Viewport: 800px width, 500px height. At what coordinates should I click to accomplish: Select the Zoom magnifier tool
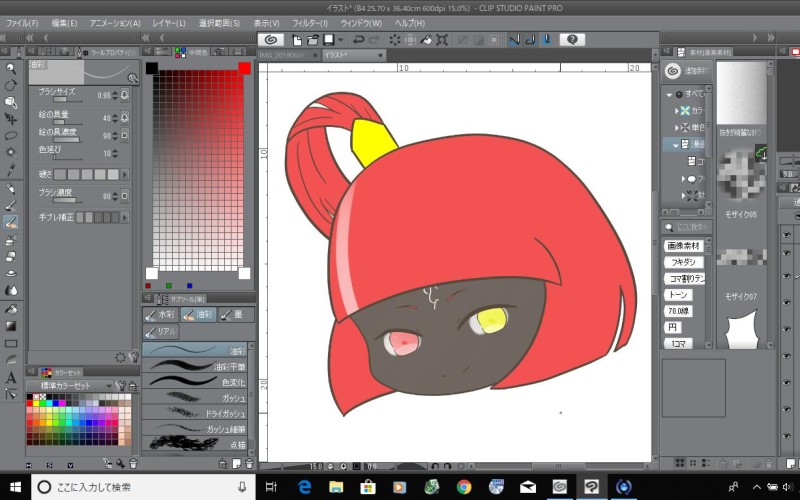(11, 68)
